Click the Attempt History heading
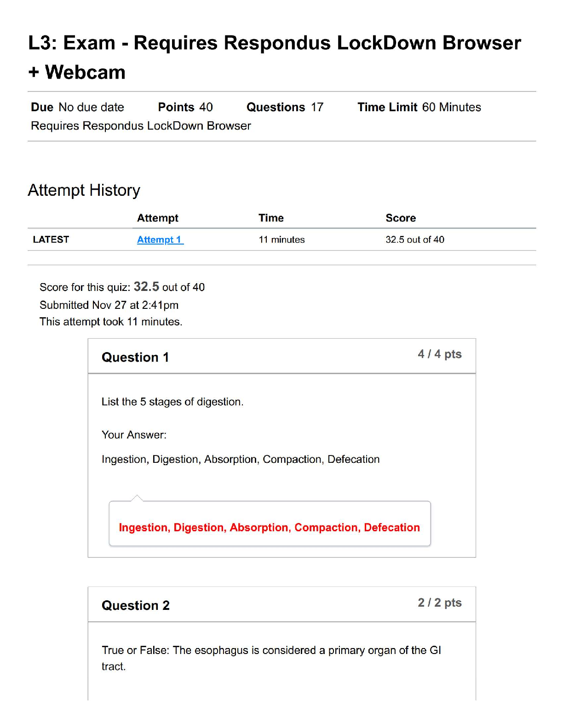 pyautogui.click(x=84, y=190)
